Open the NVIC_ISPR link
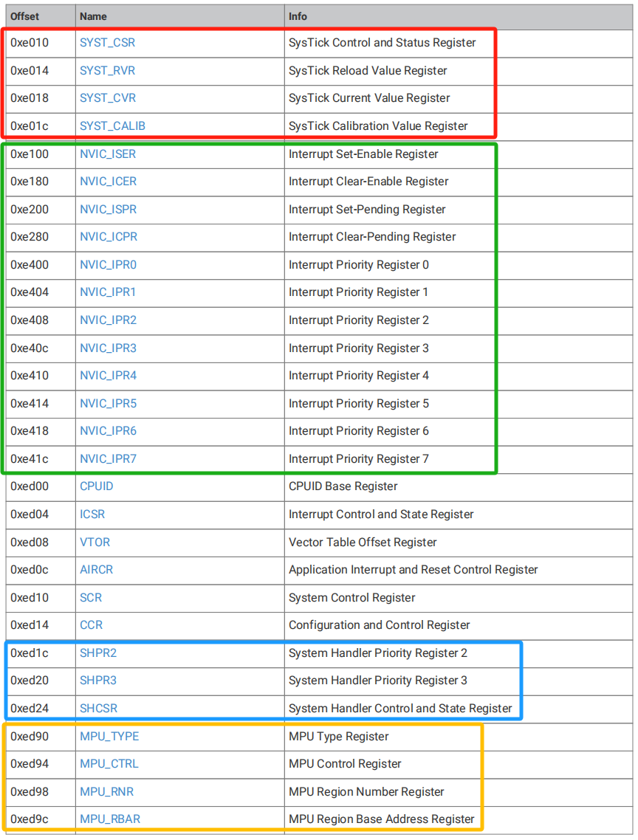The height and width of the screenshot is (840, 638). 109,210
